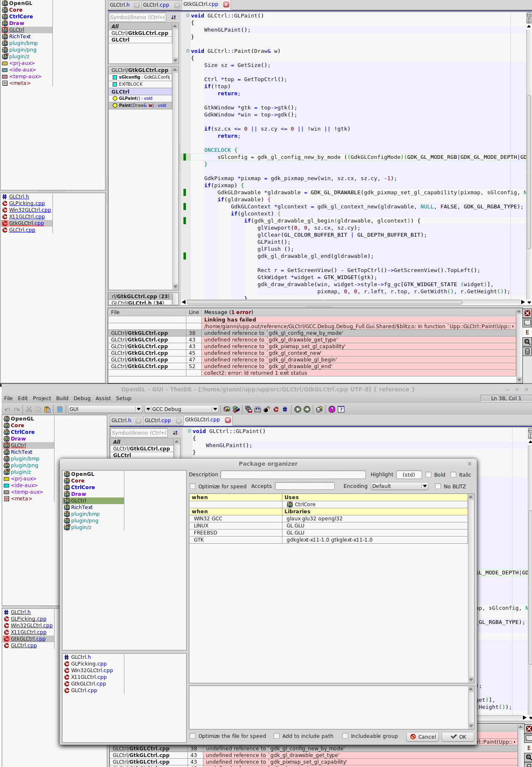Click the Rebuild all icon in toolbar

[x=236, y=409]
